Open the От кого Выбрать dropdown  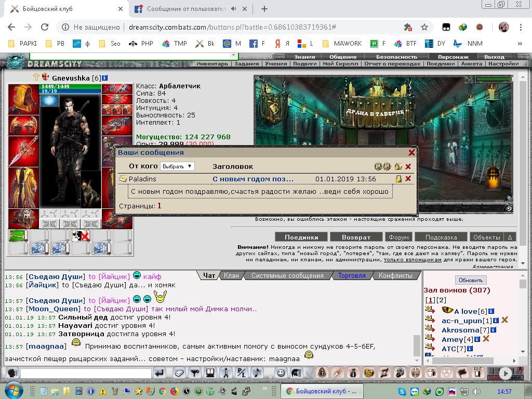pyautogui.click(x=177, y=166)
